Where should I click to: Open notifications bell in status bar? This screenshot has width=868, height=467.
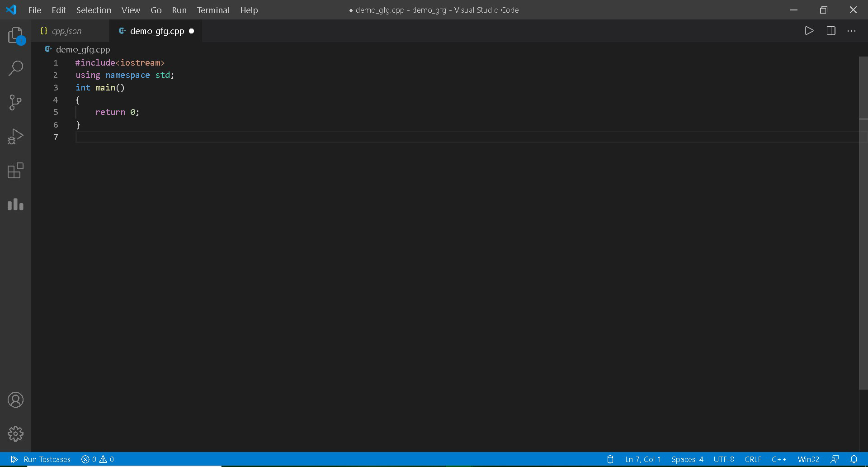[x=854, y=459]
